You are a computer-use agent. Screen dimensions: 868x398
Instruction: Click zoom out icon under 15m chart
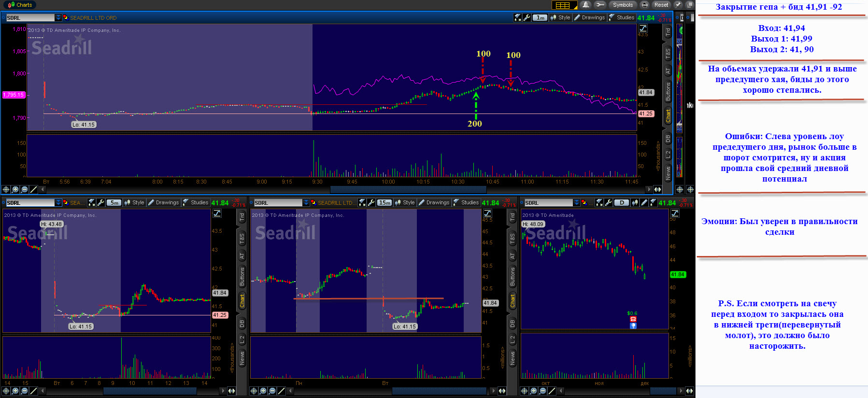272,391
